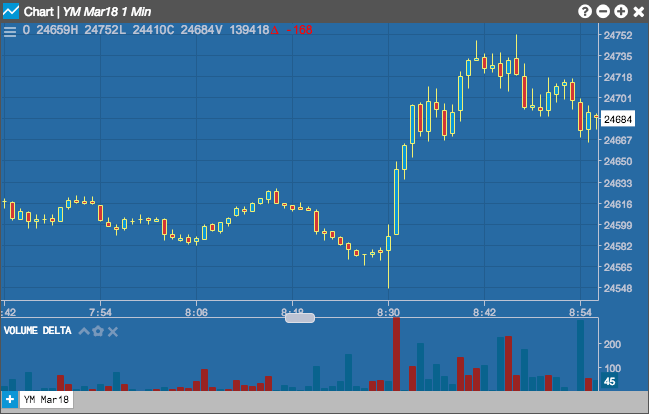Screen dimensions: 649x414
Task: Remove the Volume Delta study
Action: [x=113, y=331]
